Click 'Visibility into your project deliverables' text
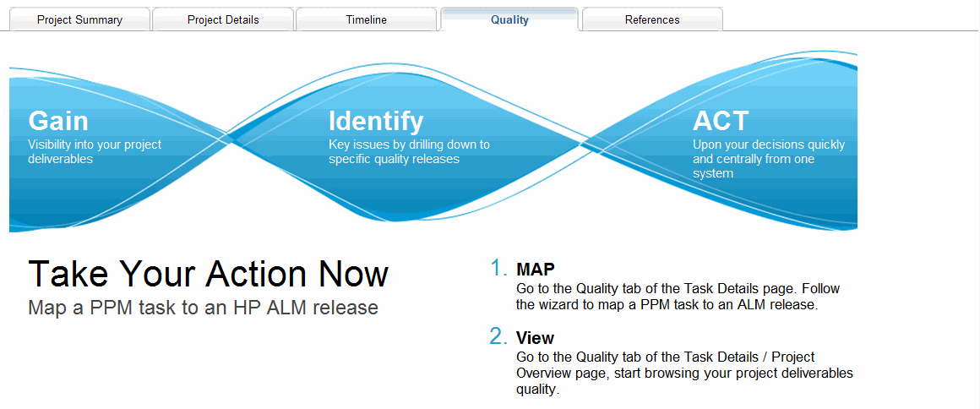The height and width of the screenshot is (409, 980). pyautogui.click(x=94, y=151)
